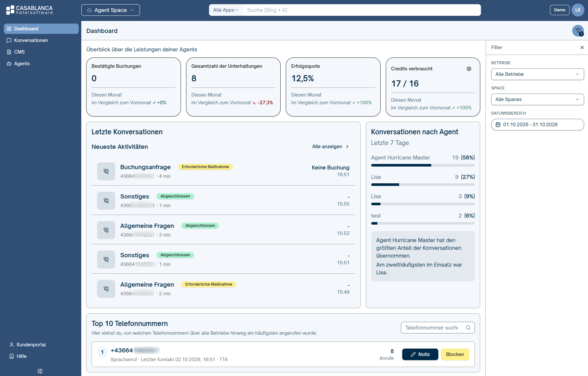Collapse the sidebar using the bottom icon
The width and height of the screenshot is (588, 376).
coord(40,371)
